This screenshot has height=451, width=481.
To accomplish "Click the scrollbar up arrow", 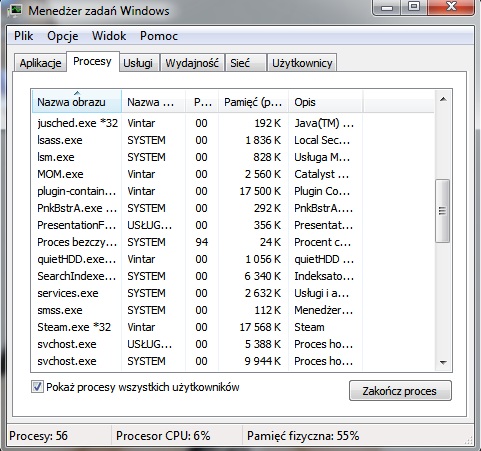I will [x=443, y=99].
